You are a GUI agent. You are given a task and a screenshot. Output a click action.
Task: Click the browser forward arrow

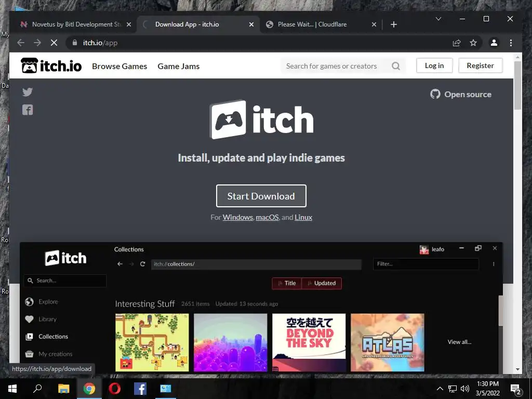pos(37,43)
